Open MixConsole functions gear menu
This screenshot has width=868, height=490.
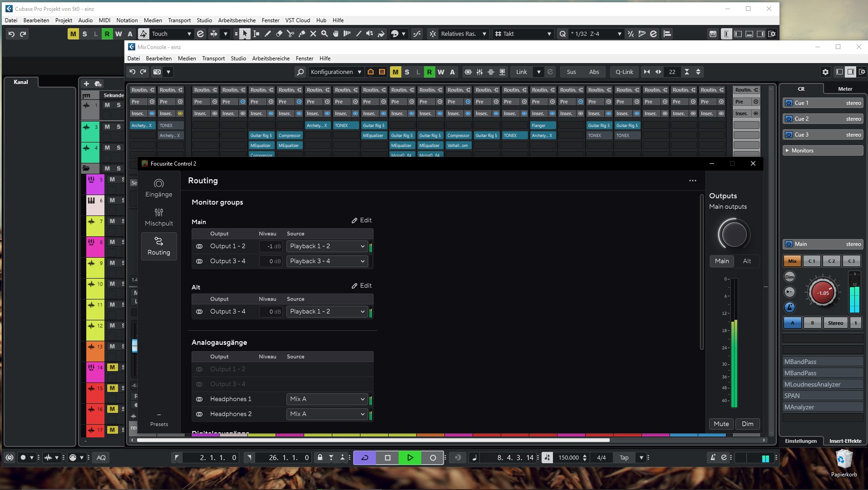[x=825, y=72]
